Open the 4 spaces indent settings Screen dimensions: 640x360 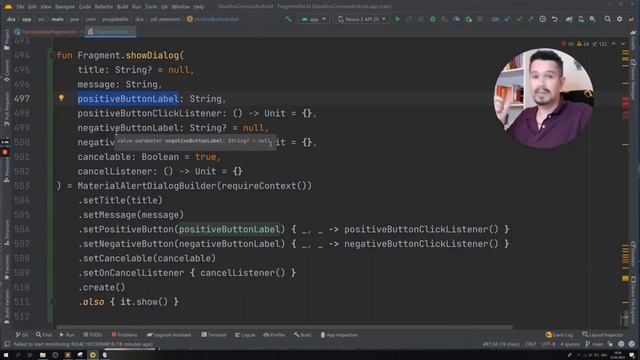pos(570,344)
